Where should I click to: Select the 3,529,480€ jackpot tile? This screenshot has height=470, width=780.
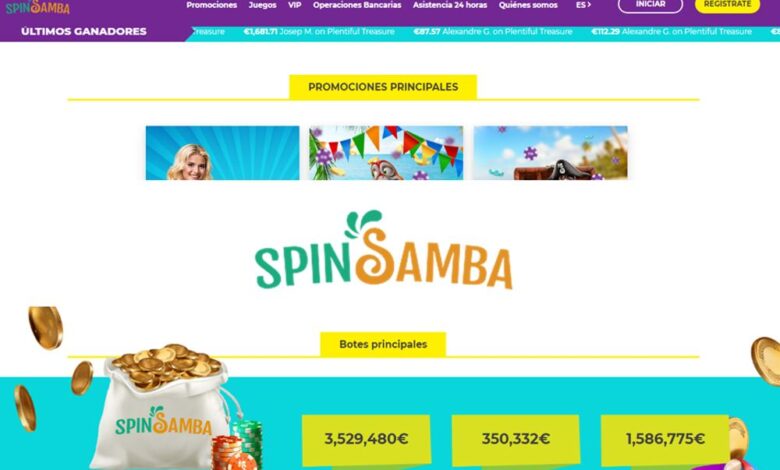point(366,440)
